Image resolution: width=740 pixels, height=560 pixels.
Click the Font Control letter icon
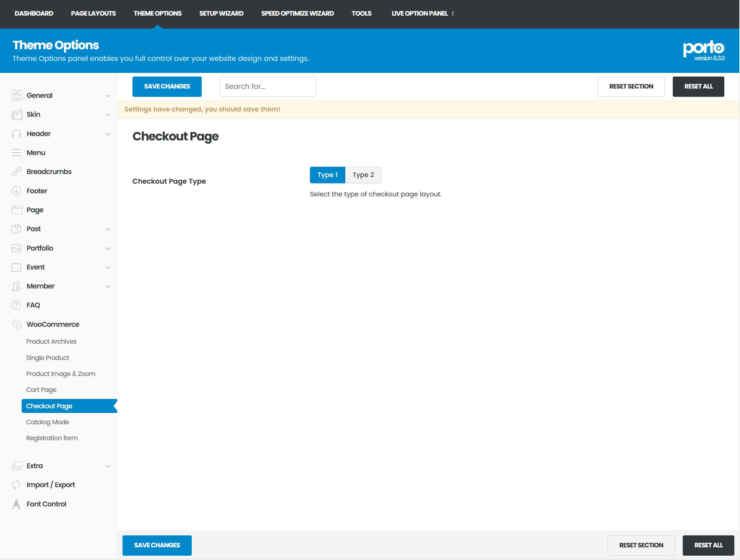[16, 504]
